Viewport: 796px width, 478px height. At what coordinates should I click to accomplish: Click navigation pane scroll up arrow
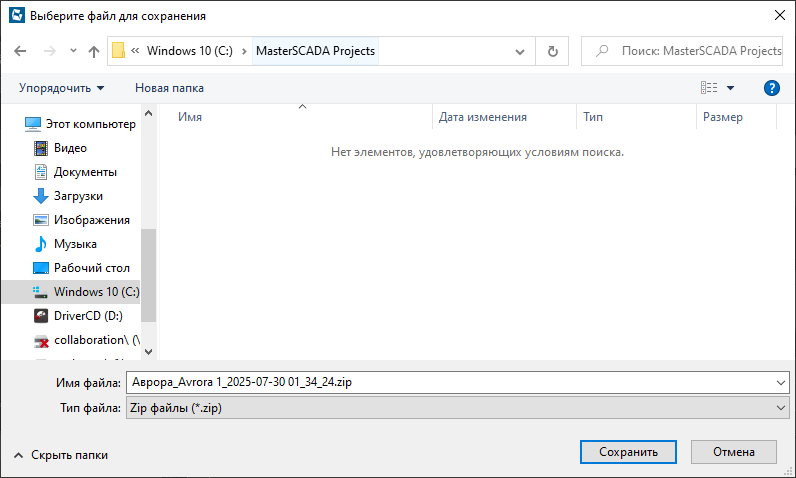coord(149,113)
